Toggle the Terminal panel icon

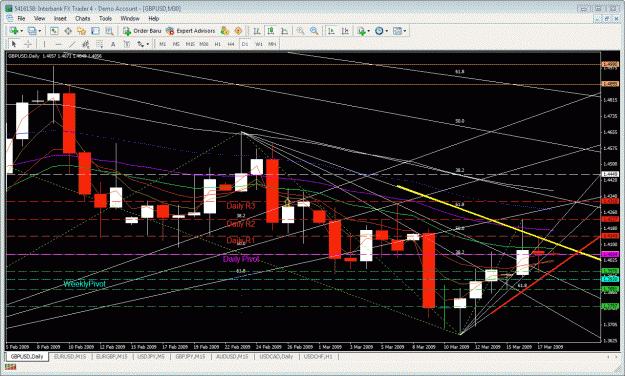tap(95, 31)
